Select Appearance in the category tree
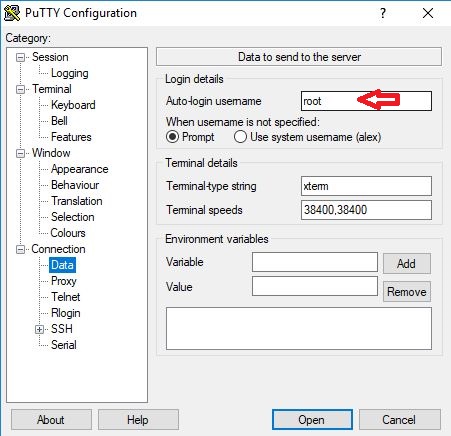451x436 pixels. point(80,169)
